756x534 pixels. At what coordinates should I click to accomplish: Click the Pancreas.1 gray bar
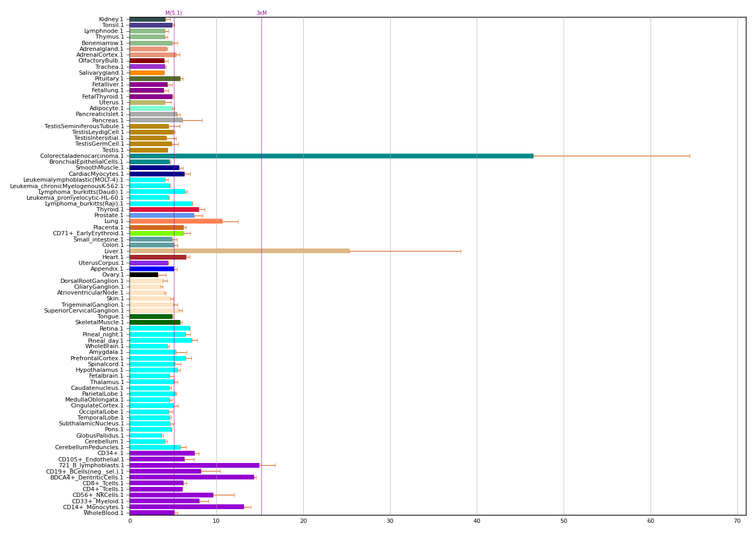coord(156,120)
